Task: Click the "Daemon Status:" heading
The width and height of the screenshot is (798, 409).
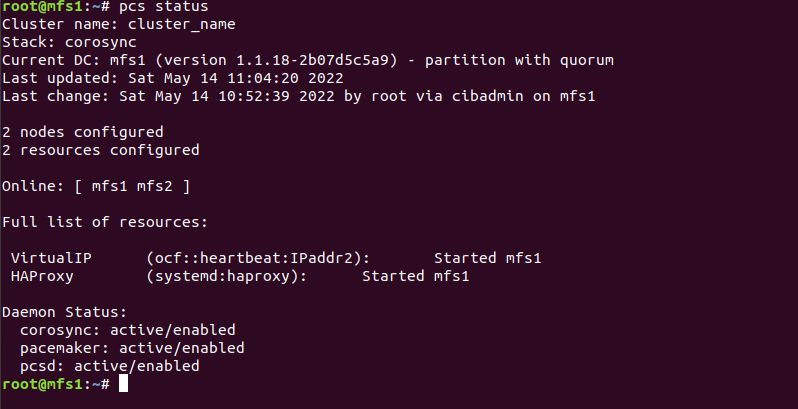Action: click(64, 312)
